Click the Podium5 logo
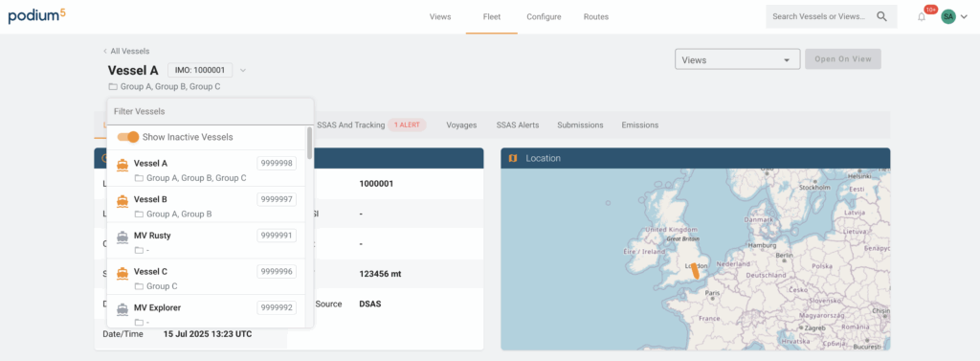Viewport: 980px width, 361px height. pos(37,15)
